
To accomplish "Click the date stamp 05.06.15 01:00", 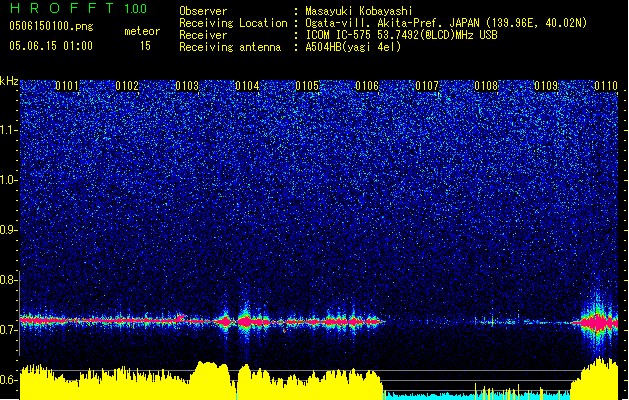I will tap(51, 46).
